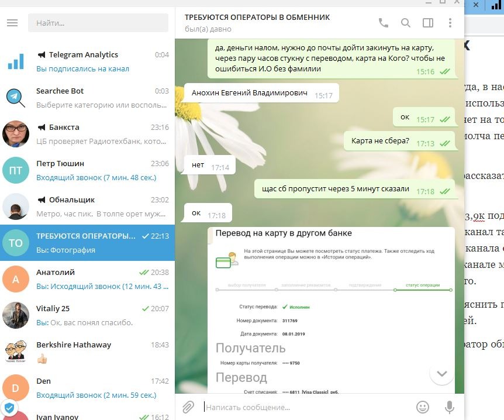Focus the chat search field 'Найти...'
The image size is (504, 420).
tap(98, 23)
